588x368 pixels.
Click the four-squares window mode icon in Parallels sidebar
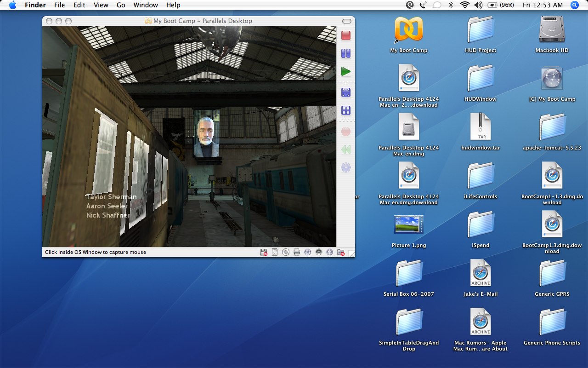click(x=346, y=110)
